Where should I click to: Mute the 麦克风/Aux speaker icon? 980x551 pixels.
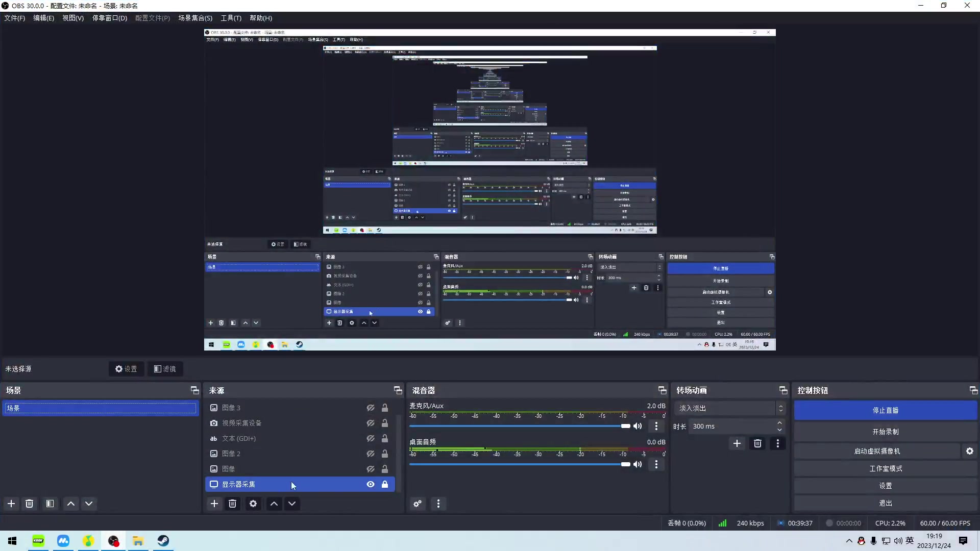(638, 426)
